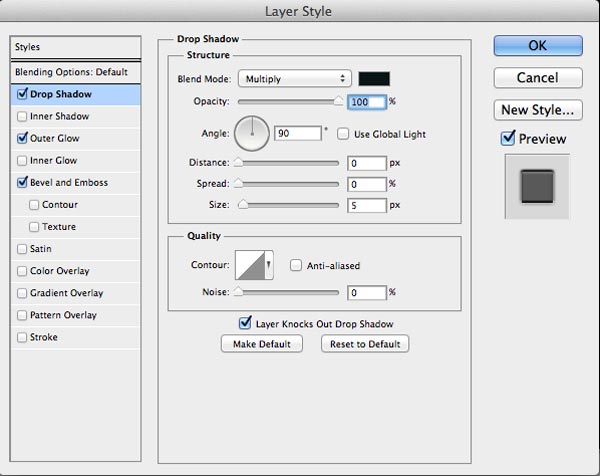Enable Anti-aliased option
Image resolution: width=600 pixels, height=476 pixels.
(296, 265)
